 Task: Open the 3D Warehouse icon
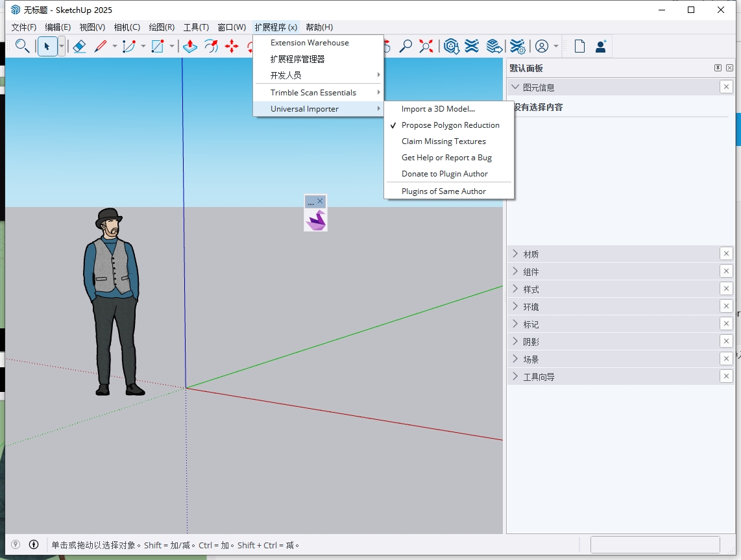pos(452,46)
